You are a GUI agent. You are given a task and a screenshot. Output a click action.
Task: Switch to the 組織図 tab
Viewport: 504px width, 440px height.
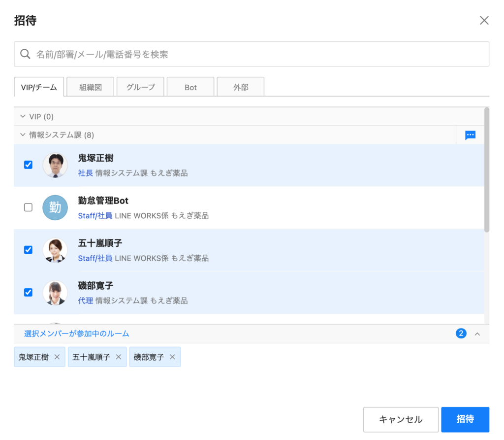tap(91, 87)
